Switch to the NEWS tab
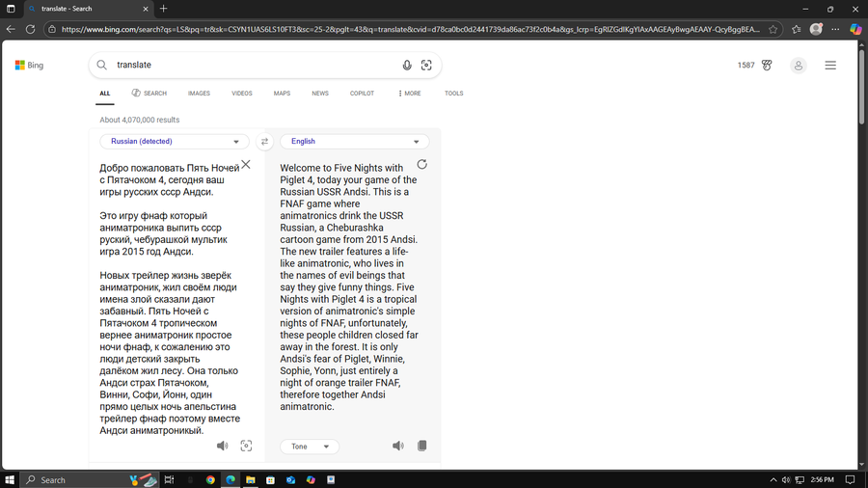 (x=320, y=94)
